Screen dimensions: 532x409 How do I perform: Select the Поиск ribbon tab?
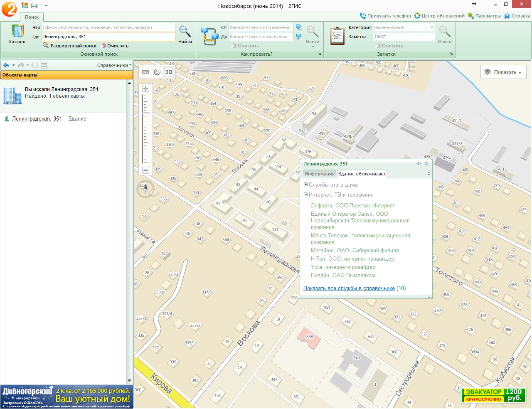(x=32, y=17)
